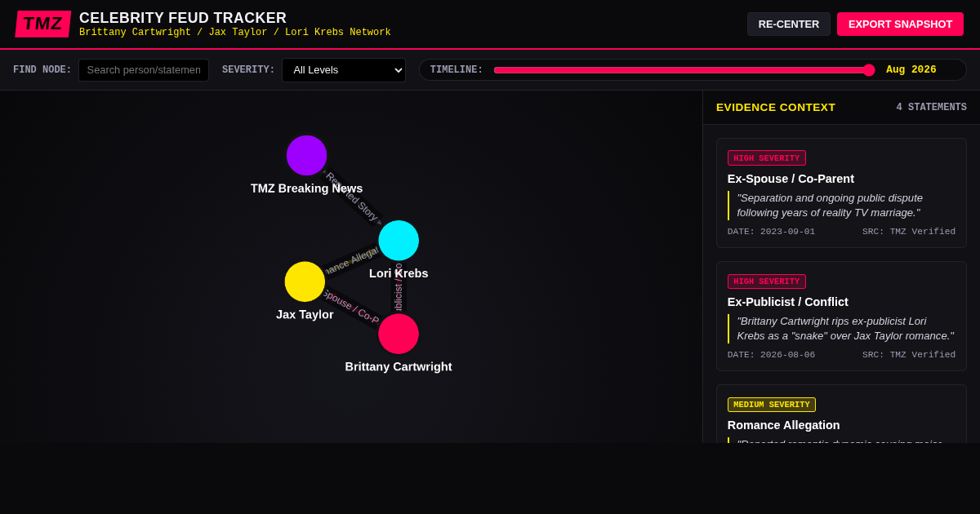This screenshot has width=980, height=514.
Task: Open the Romance Allegation evidence card title
Action: coord(783,425)
